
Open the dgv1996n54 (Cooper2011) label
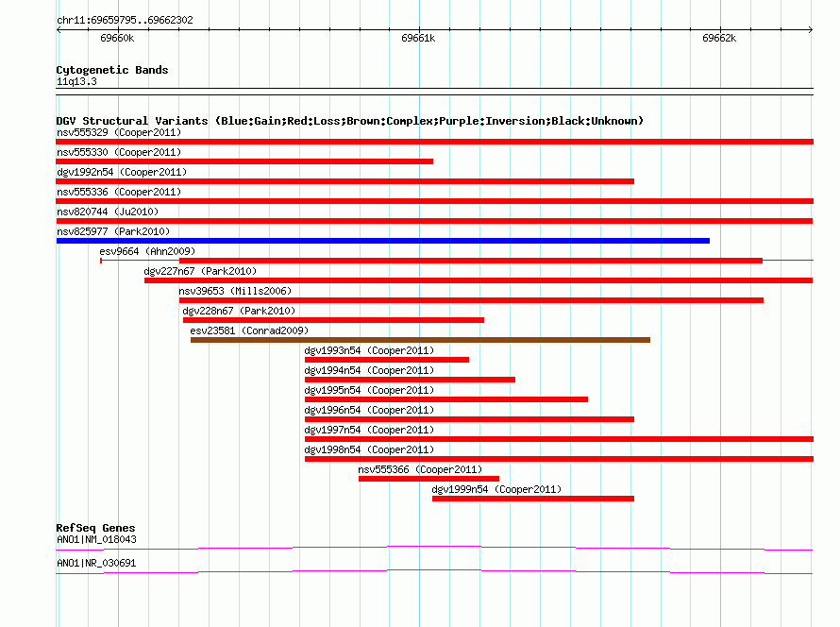pos(369,410)
